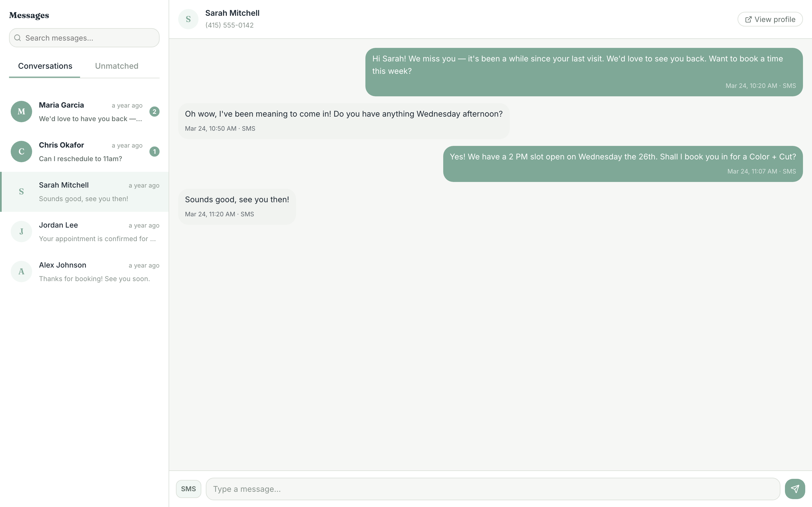Click Maria Garcia's avatar circle
Viewport: 812px width, 507px height.
point(21,111)
